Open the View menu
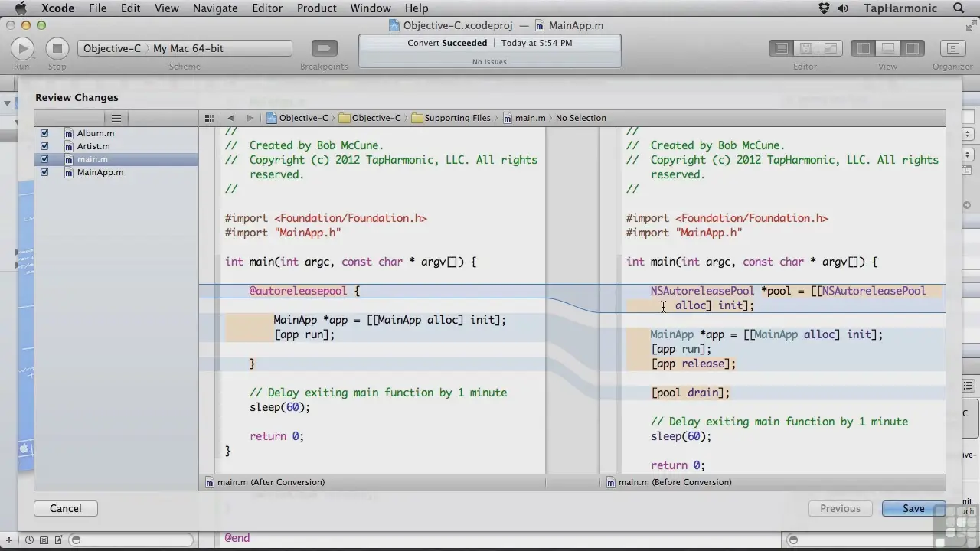 tap(166, 8)
